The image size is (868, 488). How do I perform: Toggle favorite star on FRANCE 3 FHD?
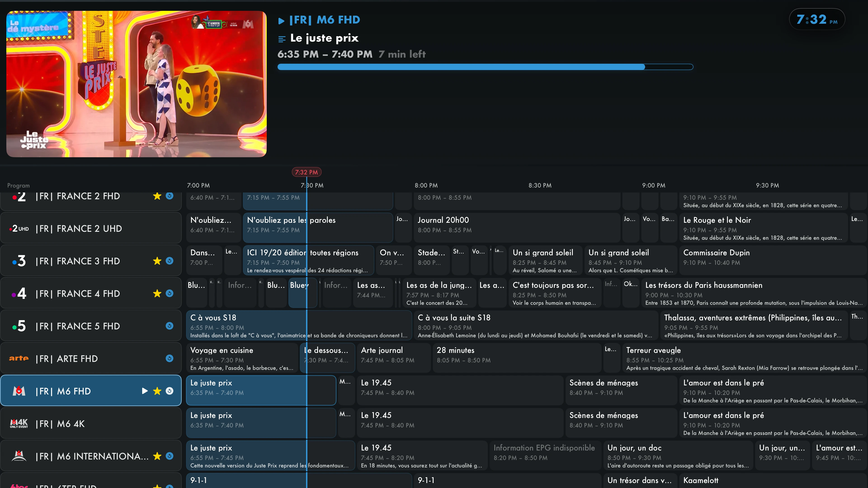coord(157,261)
